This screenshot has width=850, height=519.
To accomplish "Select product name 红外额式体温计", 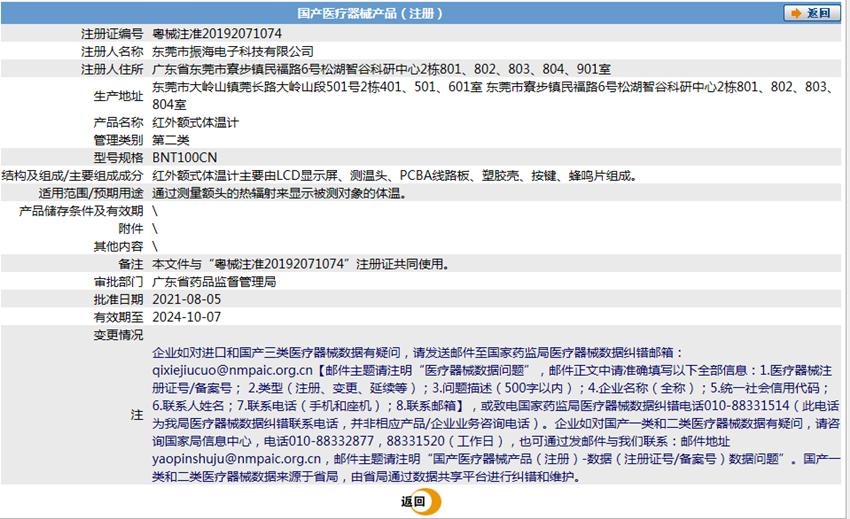I will click(195, 123).
